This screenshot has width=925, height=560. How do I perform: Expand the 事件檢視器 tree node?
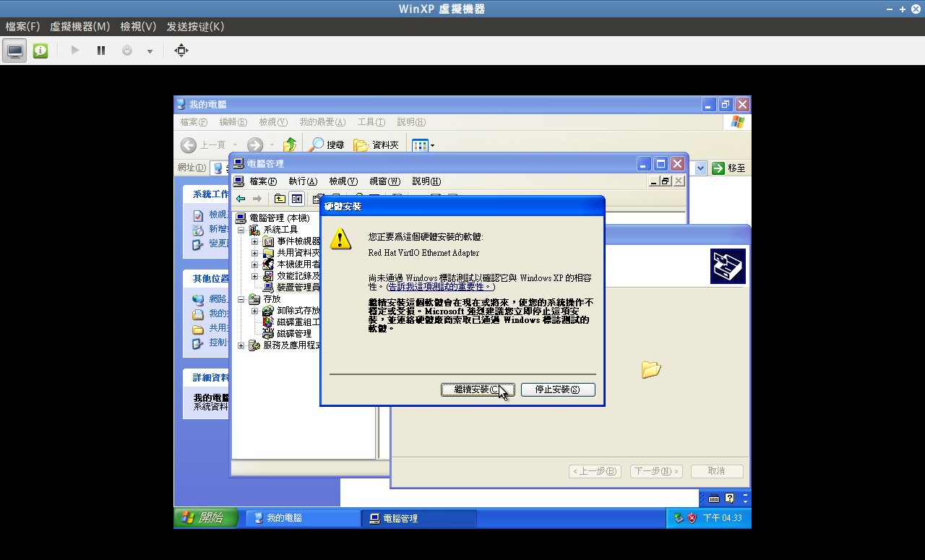pos(254,241)
